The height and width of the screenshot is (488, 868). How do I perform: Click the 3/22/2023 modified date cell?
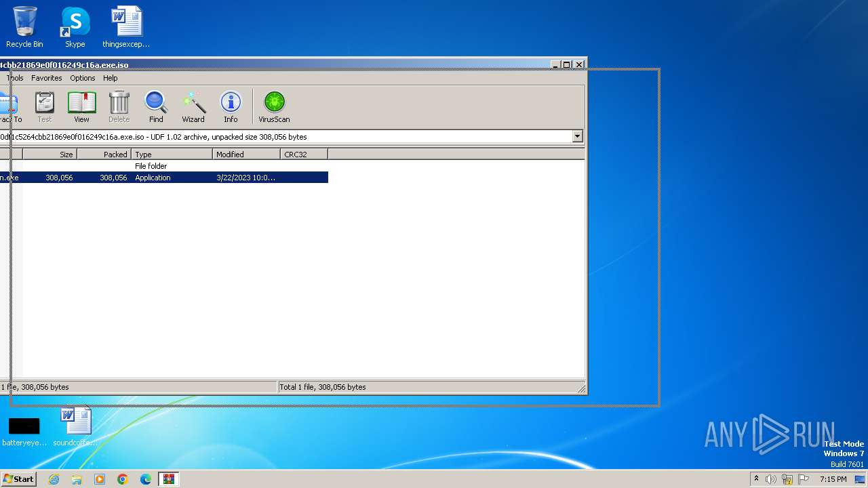tap(245, 178)
